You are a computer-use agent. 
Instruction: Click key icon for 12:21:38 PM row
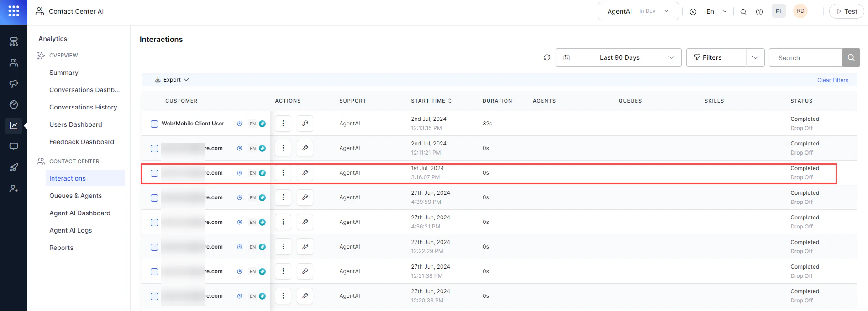point(305,271)
